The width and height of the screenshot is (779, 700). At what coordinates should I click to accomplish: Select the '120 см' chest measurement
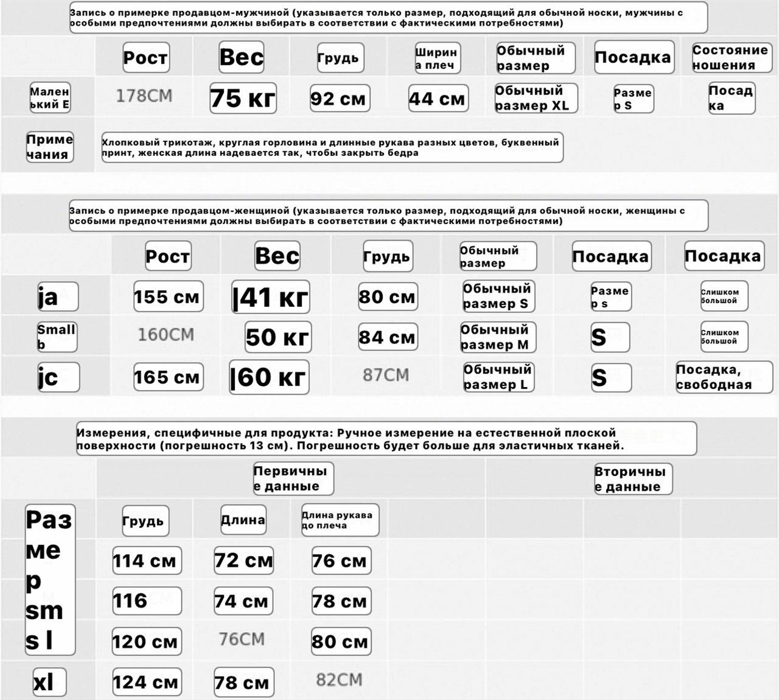pyautogui.click(x=147, y=641)
